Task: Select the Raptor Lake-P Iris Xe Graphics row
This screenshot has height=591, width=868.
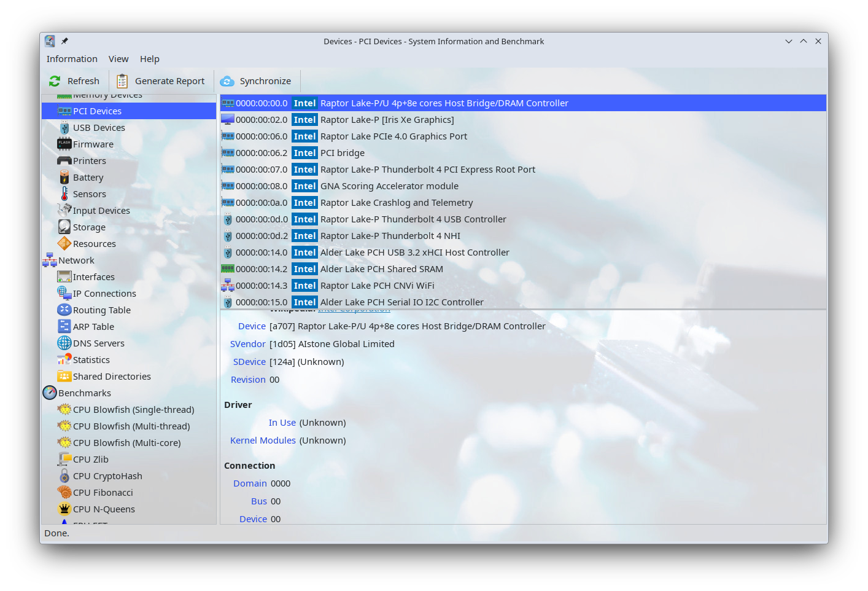Action: pos(387,120)
